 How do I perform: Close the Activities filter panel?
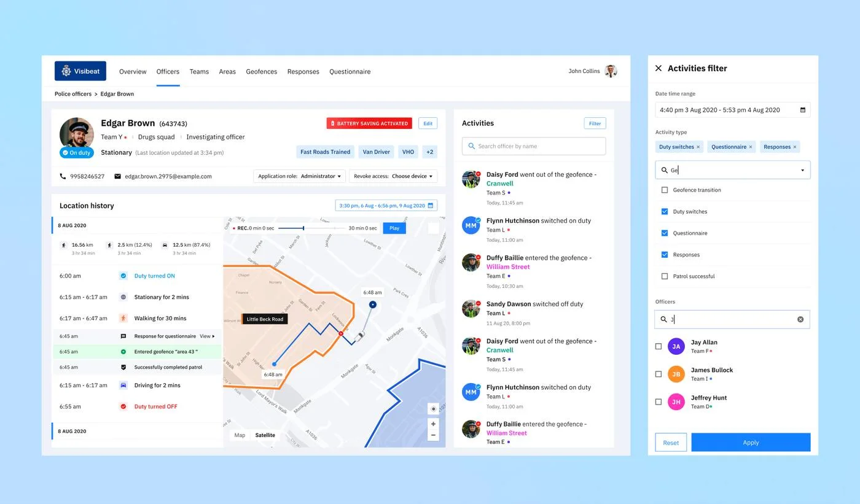coord(659,68)
